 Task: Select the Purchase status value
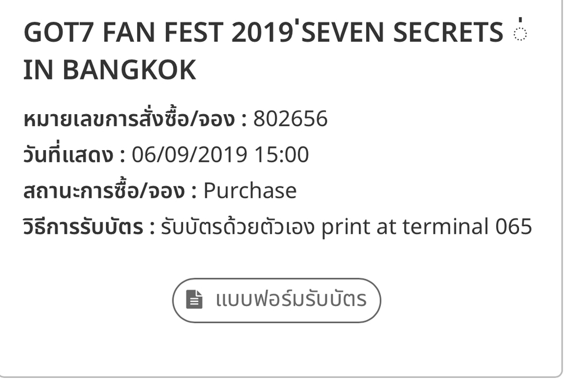pyautogui.click(x=250, y=191)
